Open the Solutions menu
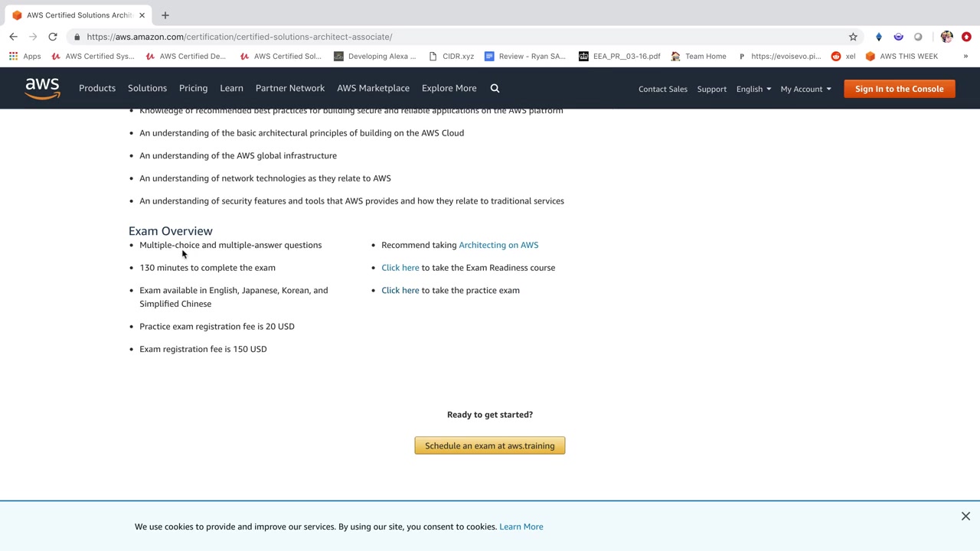 pyautogui.click(x=147, y=88)
